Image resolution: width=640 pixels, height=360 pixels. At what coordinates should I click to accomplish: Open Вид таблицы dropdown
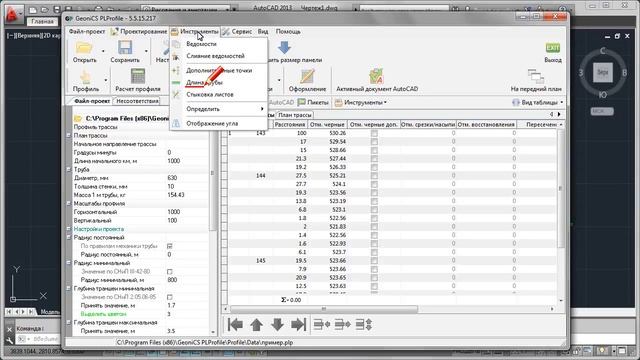click(537, 102)
